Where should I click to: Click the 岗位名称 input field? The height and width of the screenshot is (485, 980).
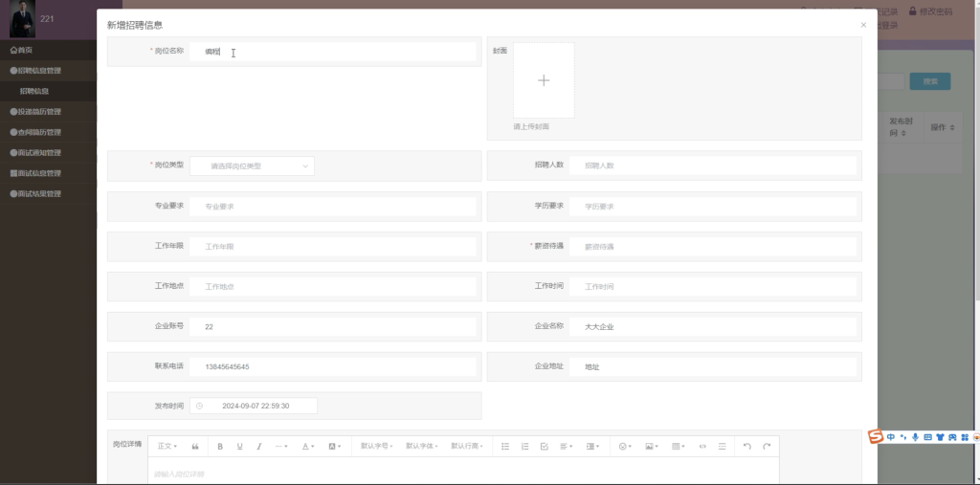tap(332, 52)
